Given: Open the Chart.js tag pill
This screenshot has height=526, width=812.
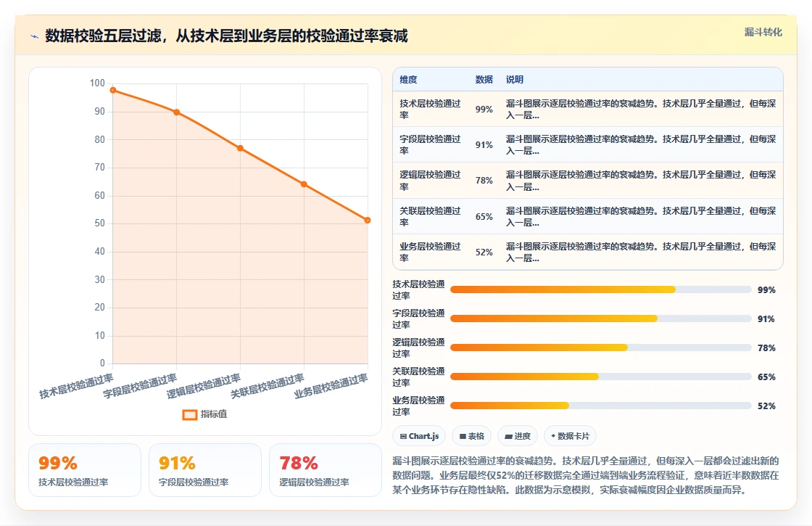Looking at the screenshot, I should pyautogui.click(x=419, y=436).
